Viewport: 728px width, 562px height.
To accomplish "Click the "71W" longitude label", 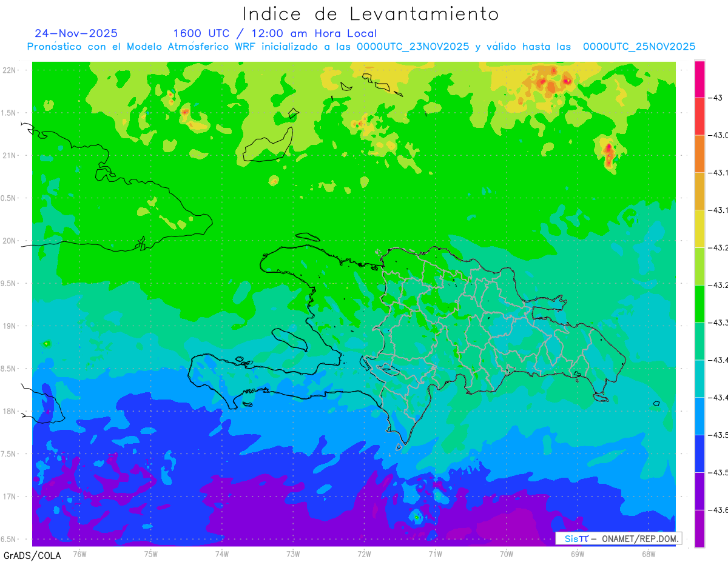I will coord(435,554).
